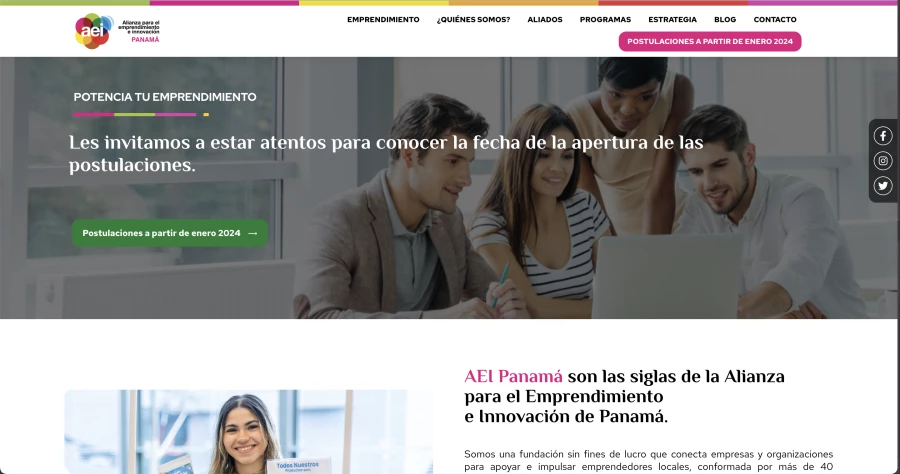Open the Contacto page
The image size is (900, 474).
(x=775, y=20)
